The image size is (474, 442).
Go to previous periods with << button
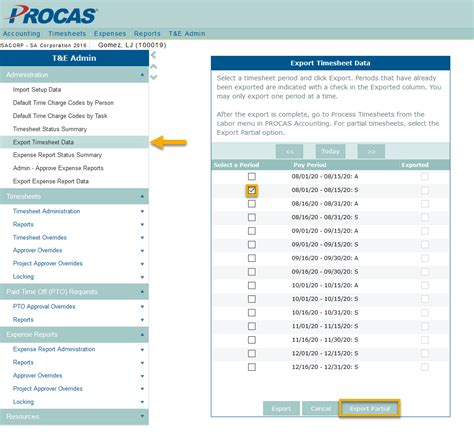(x=289, y=151)
